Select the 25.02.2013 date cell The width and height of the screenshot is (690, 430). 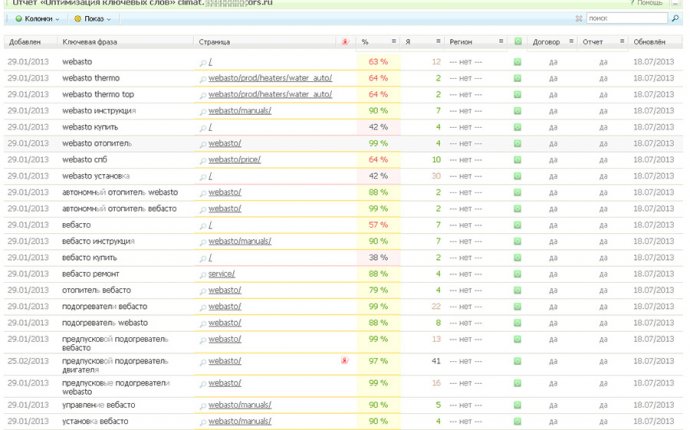point(28,361)
